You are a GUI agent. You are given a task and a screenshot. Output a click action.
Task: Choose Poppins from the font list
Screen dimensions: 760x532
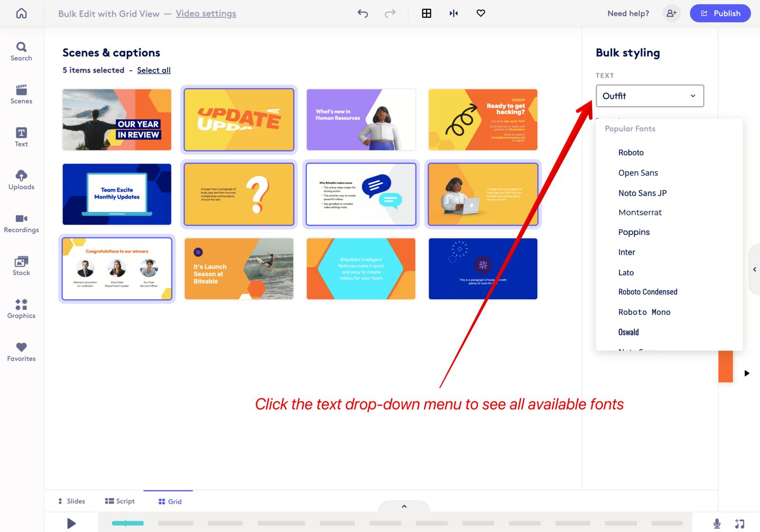tap(634, 232)
